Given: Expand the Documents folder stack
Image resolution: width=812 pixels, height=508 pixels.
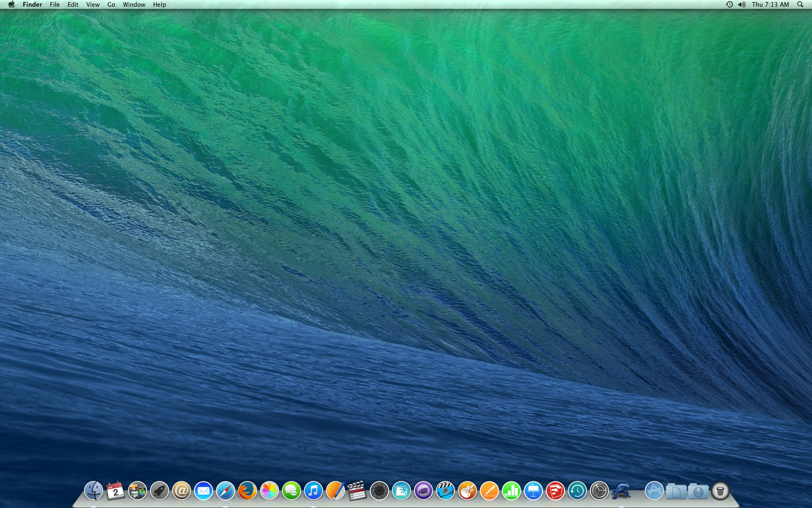Looking at the screenshot, I should tap(676, 491).
